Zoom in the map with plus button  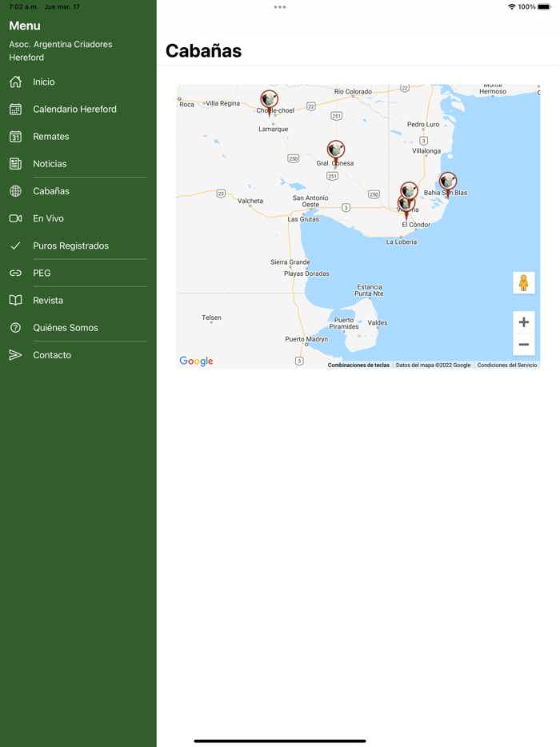[523, 322]
